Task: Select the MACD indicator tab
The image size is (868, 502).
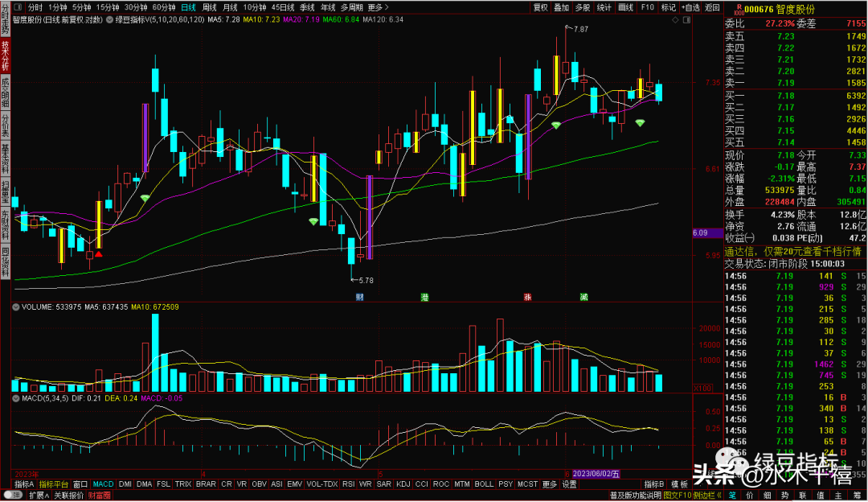Action: (103, 484)
